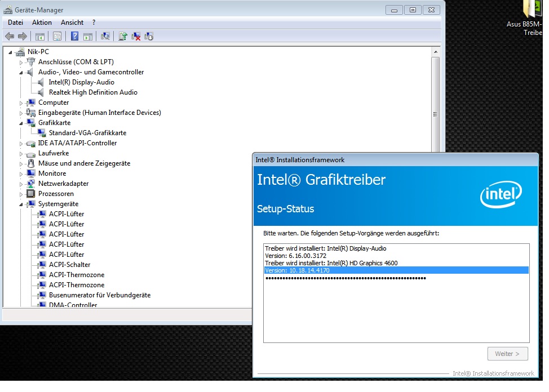Expand the Anschlüsse (COM & LPT) node
This screenshot has width=549, height=392.
21,63
